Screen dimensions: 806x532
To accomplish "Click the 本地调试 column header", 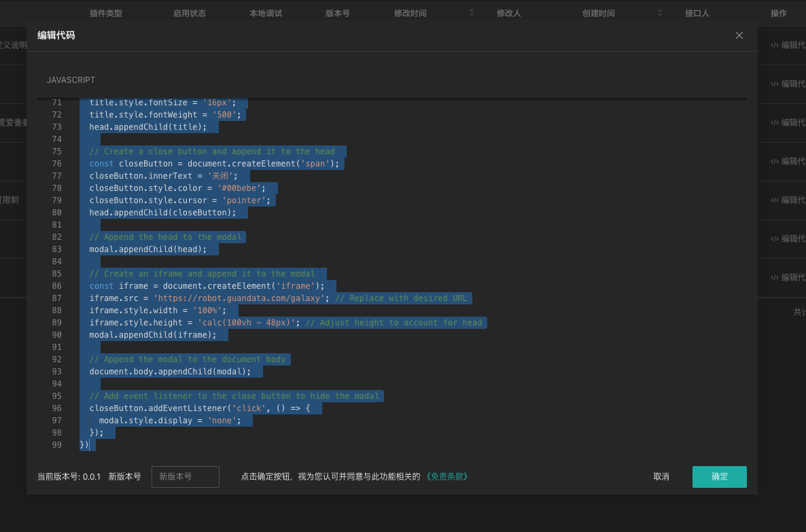I will coord(266,14).
